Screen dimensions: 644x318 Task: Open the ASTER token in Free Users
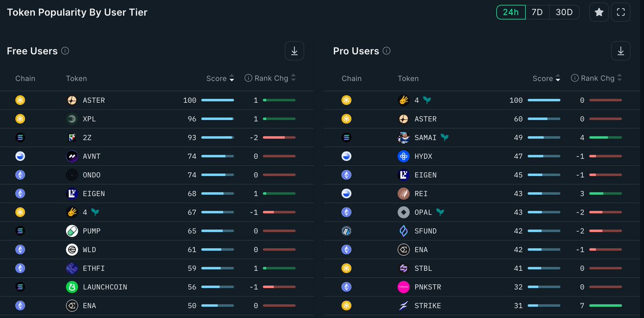click(93, 100)
